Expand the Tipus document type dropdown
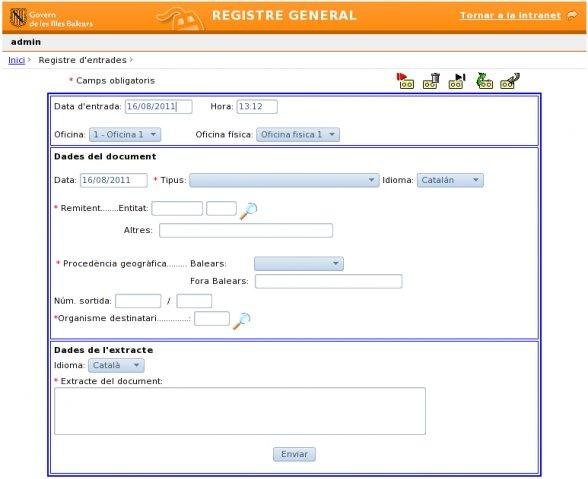 (x=284, y=180)
